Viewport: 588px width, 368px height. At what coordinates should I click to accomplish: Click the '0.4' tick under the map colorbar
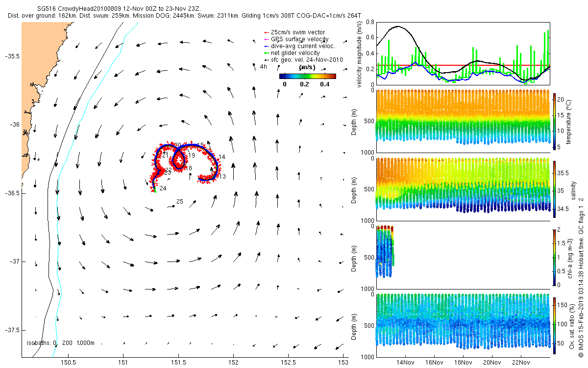click(x=325, y=84)
